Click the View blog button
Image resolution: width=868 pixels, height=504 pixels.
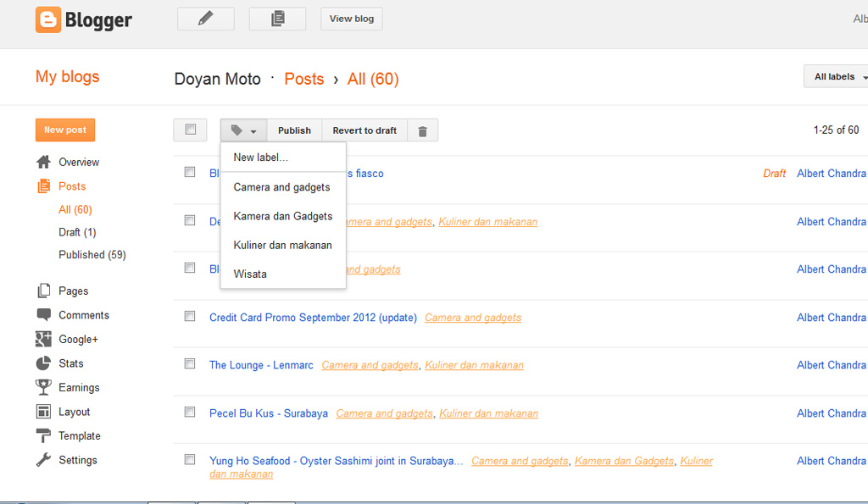(351, 18)
